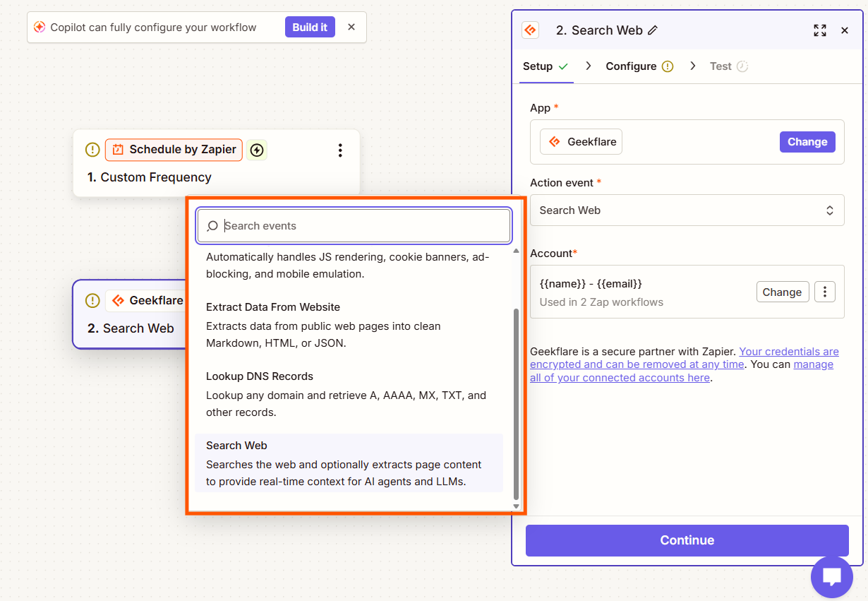Viewport: 868px width, 601px height.
Task: Expand the panel to full screen
Action: click(819, 30)
